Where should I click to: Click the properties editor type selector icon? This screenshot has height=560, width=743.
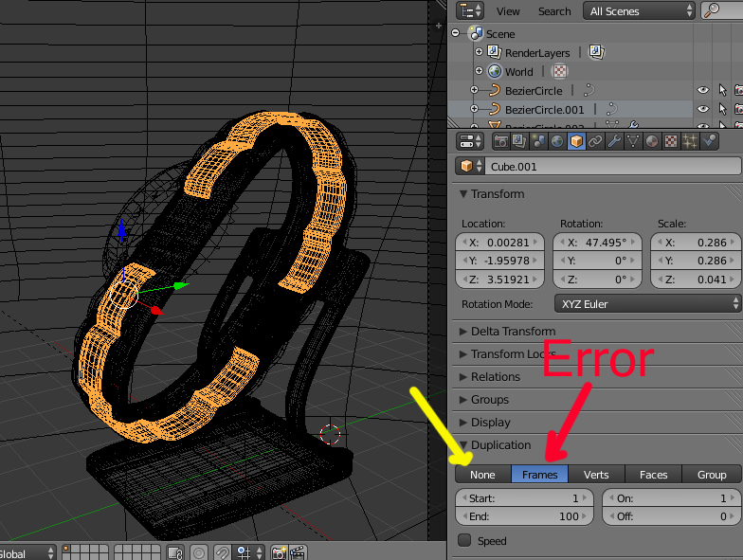click(470, 141)
